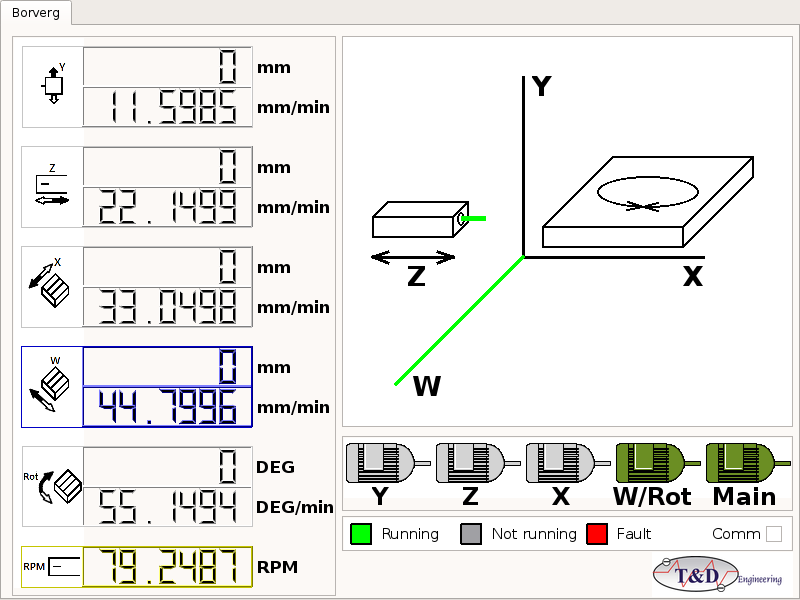Screen dimensions: 800x600
Task: Click the worktable in the axis diagram
Action: click(x=647, y=202)
